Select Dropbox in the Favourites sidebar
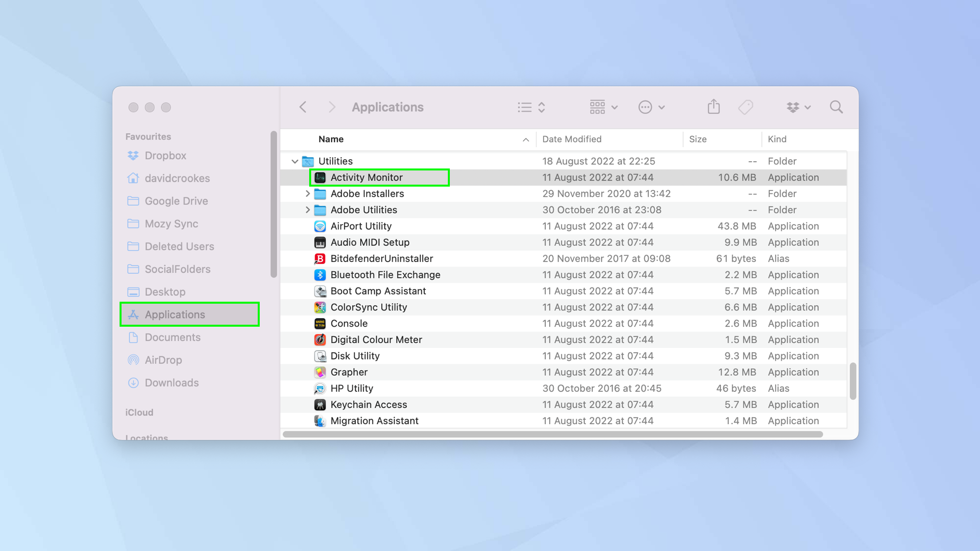The width and height of the screenshot is (980, 551). (166, 155)
